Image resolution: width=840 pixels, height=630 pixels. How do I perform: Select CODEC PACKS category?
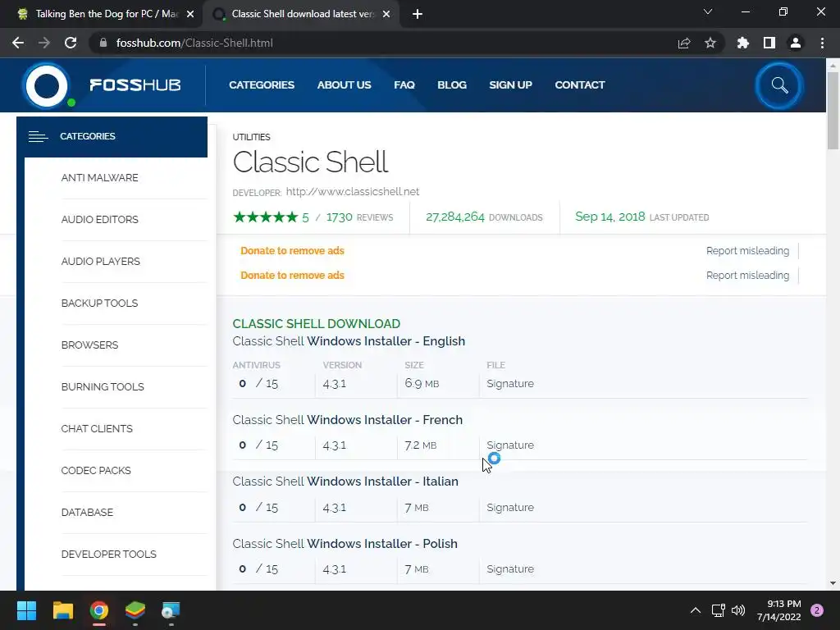[x=96, y=470]
